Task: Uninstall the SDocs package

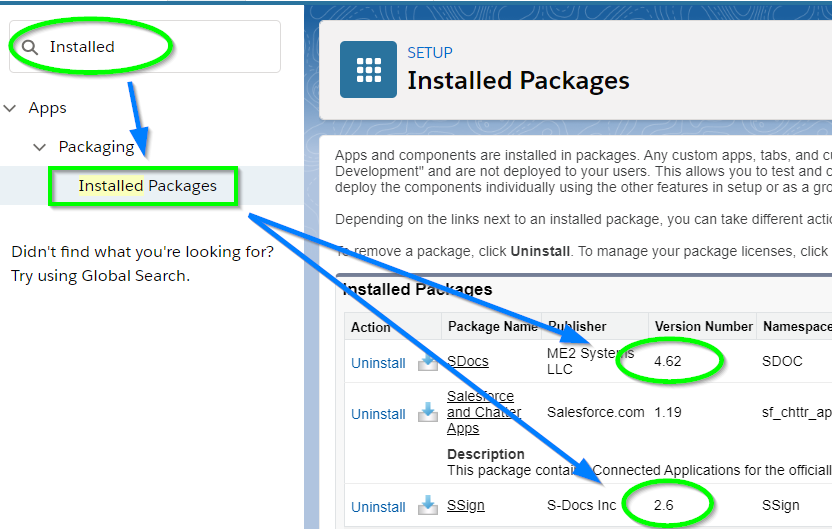Action: pos(378,363)
